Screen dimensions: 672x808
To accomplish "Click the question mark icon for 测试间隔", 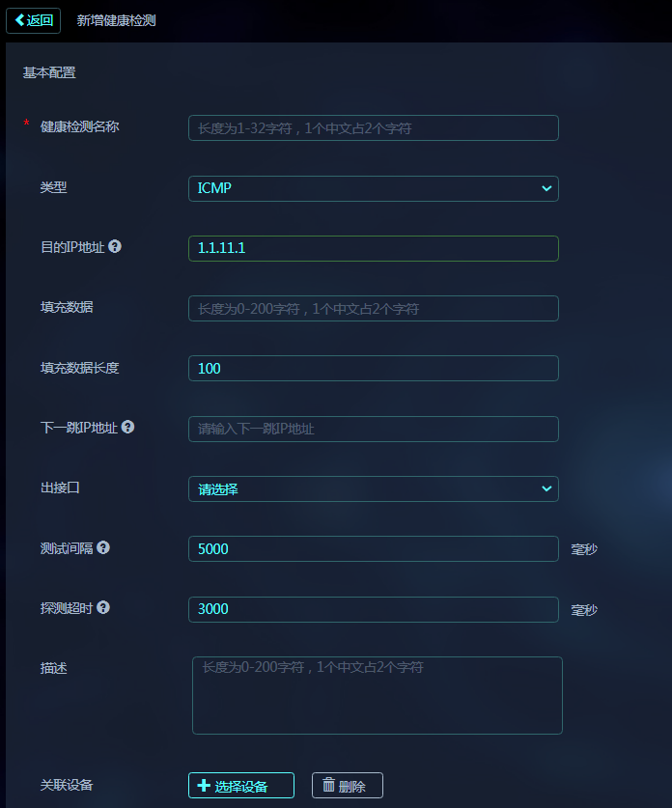I will [103, 547].
